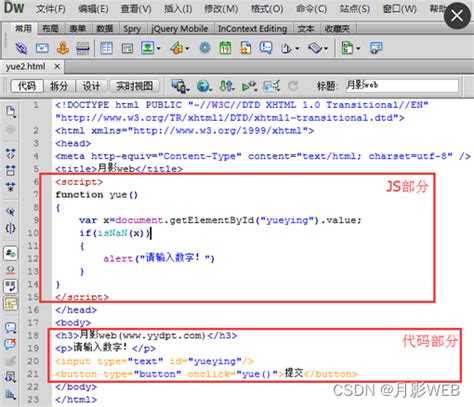This screenshot has height=407, width=474.
Task: Click the Apply Comment icon in code sidebar
Action: [10, 328]
